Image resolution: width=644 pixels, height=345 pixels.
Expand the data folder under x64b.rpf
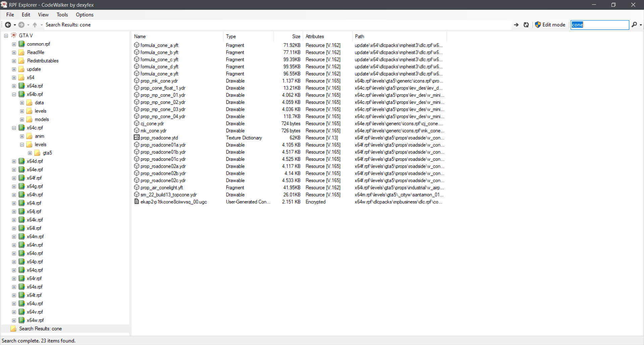(x=22, y=102)
